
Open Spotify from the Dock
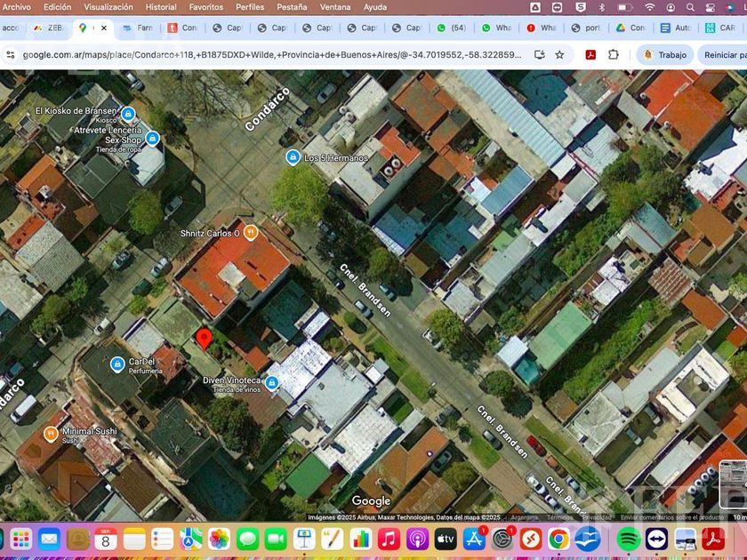point(628,539)
